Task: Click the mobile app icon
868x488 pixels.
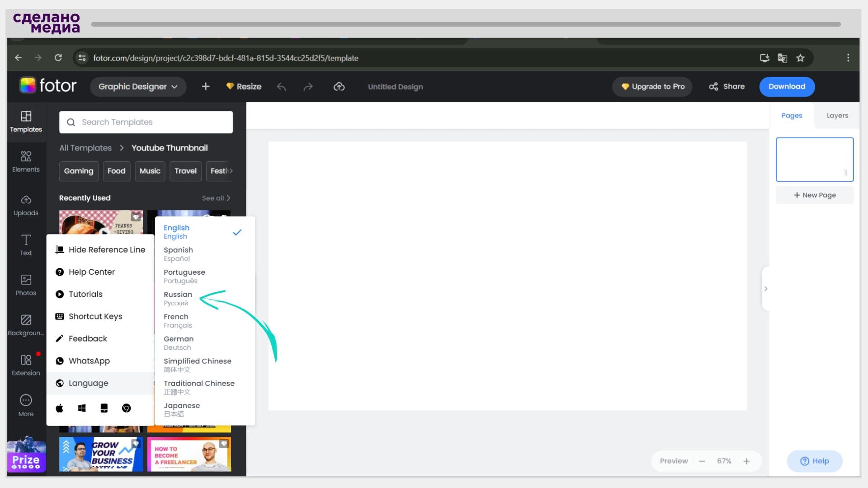Action: tap(104, 408)
